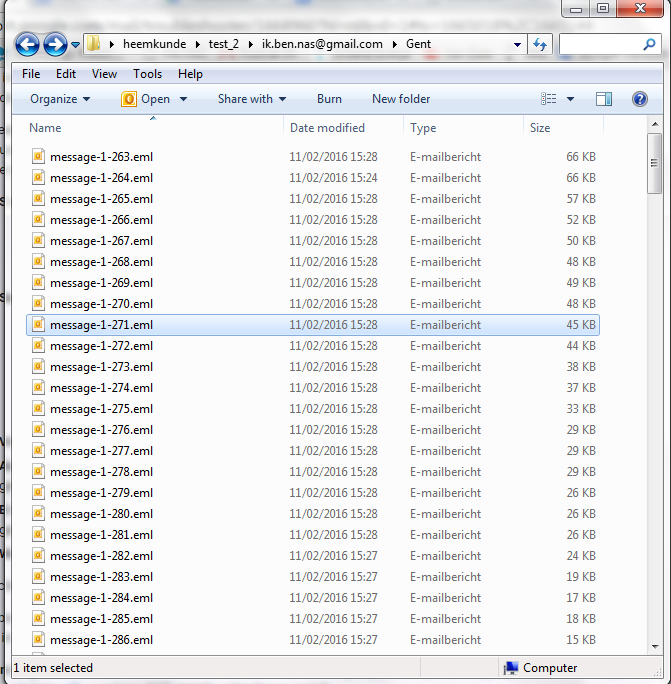Open the Organize dropdown menu

coord(60,99)
